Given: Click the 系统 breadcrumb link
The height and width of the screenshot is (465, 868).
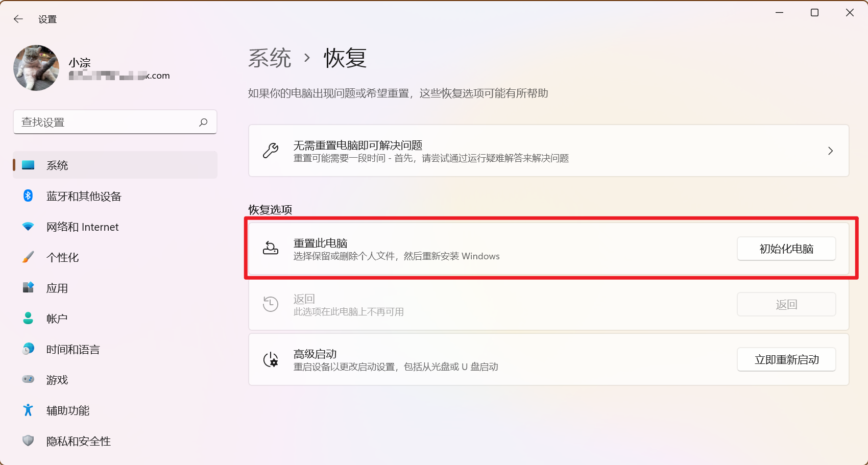Looking at the screenshot, I should 270,58.
